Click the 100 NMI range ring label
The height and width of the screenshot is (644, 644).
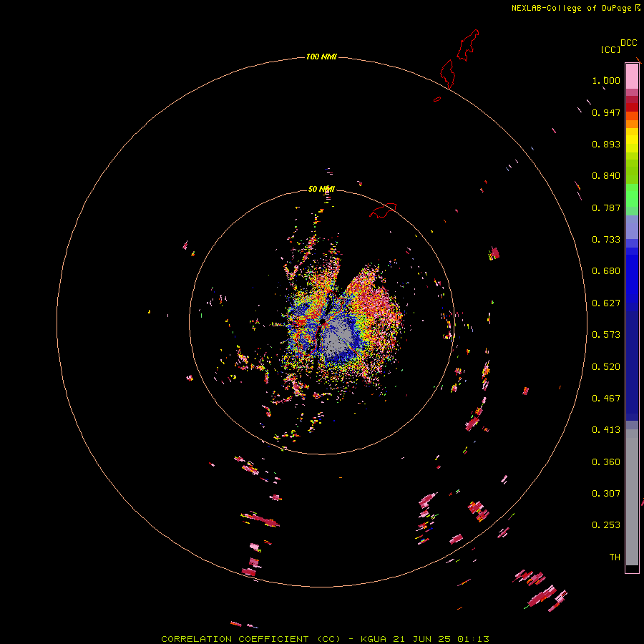click(321, 57)
